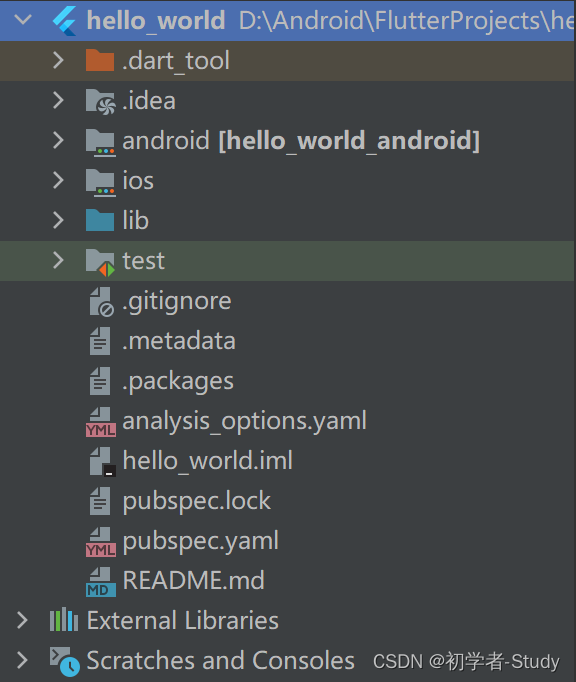Click the Scratches and Consoles icon
Viewport: 576px width, 682px height.
(64, 661)
